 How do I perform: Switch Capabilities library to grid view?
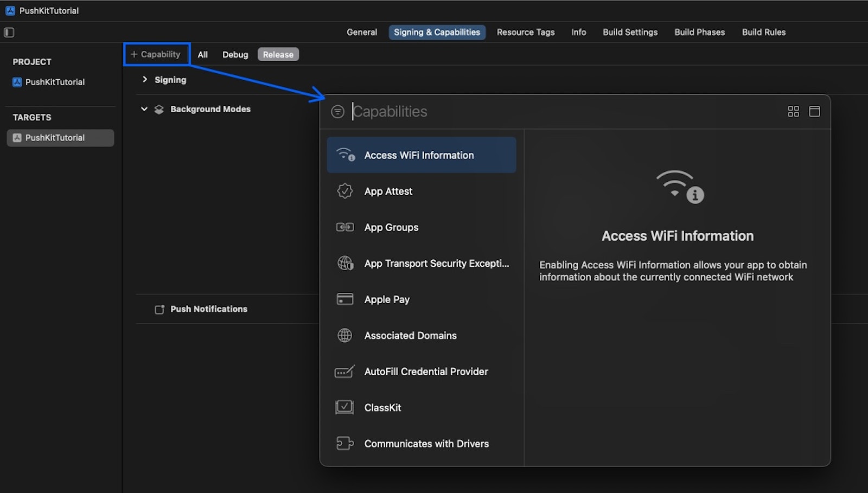coord(793,112)
